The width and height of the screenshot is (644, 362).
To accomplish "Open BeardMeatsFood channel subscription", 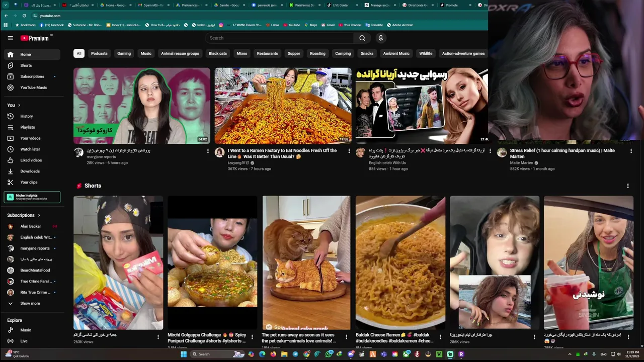I will pos(32,270).
